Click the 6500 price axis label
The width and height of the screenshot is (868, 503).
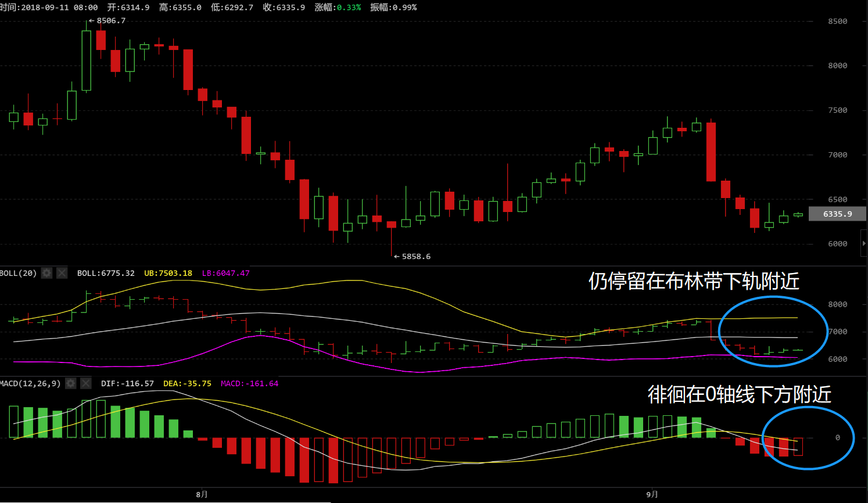[x=837, y=199]
